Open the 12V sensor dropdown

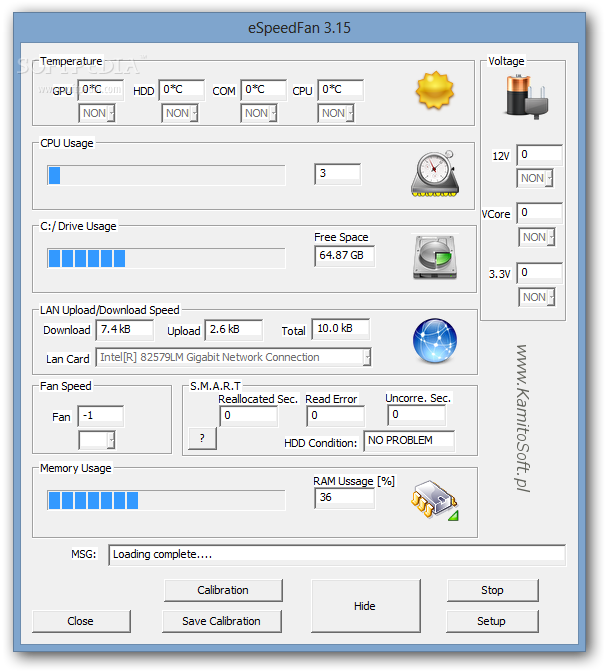pos(535,178)
